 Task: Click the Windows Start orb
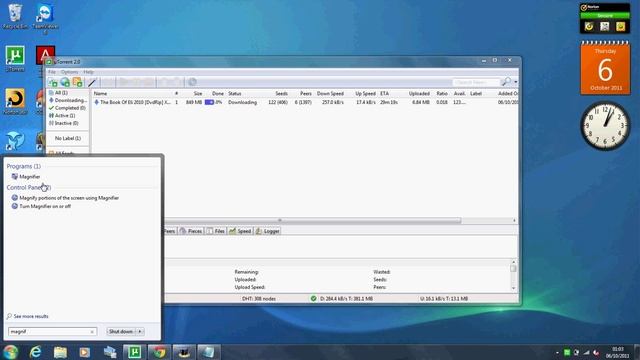[11, 352]
